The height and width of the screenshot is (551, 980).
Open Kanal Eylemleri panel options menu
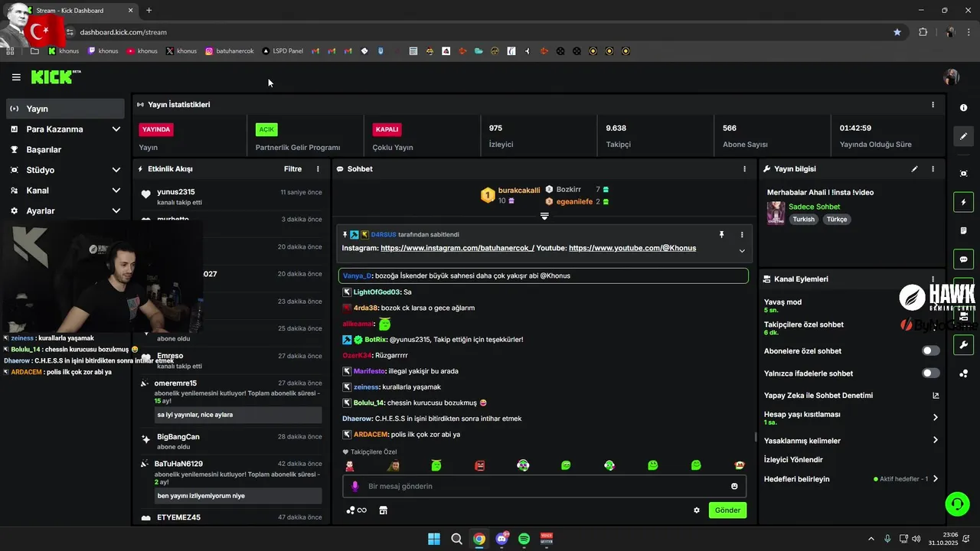click(933, 279)
